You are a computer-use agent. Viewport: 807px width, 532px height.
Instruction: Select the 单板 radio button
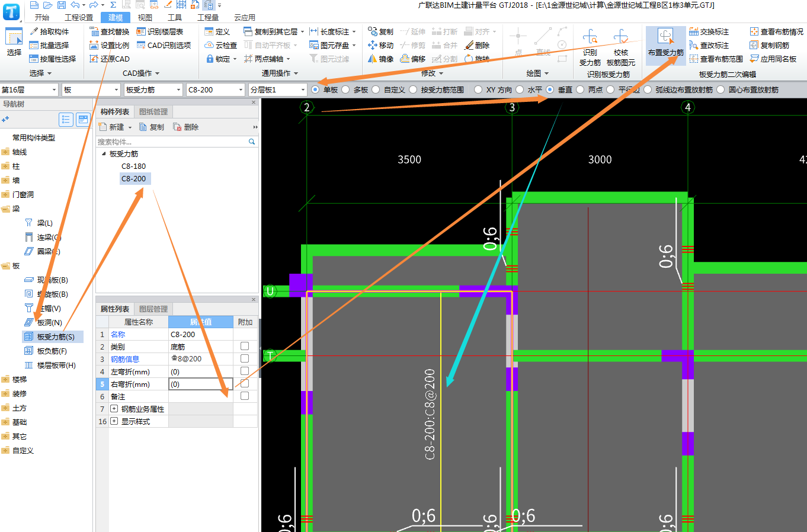coord(315,89)
